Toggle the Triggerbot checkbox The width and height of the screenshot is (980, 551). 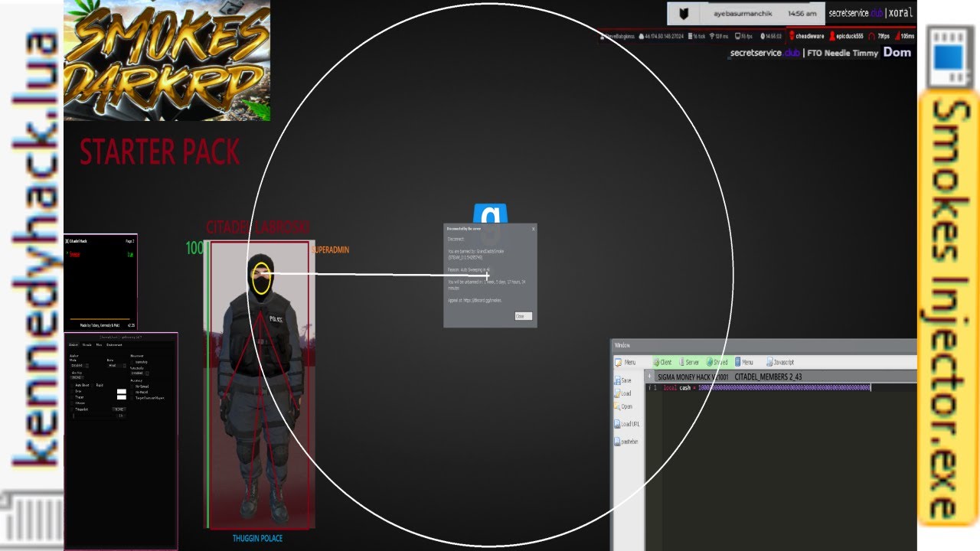(x=72, y=409)
